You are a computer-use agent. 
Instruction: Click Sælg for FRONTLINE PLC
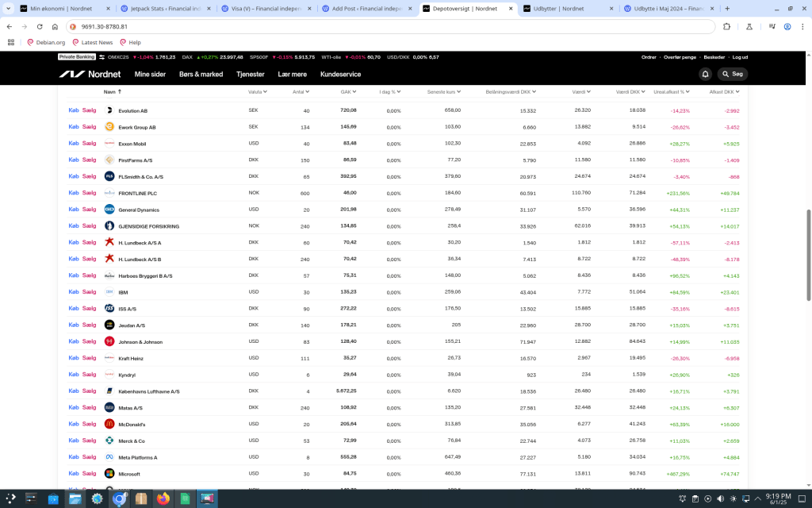(x=89, y=193)
